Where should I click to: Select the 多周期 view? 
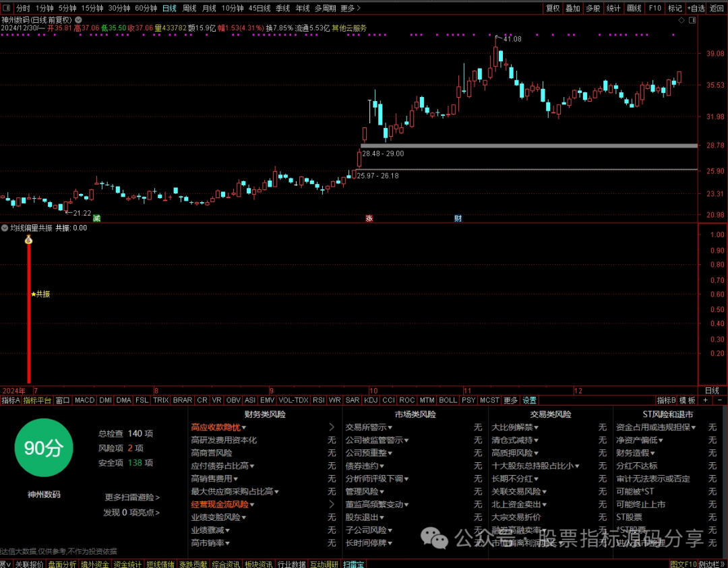325,8
